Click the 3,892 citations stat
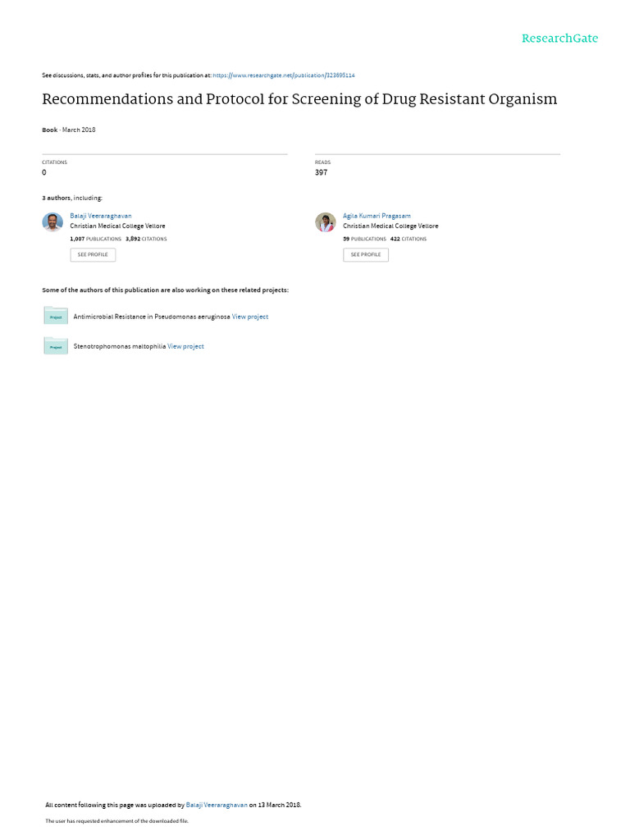 146,239
